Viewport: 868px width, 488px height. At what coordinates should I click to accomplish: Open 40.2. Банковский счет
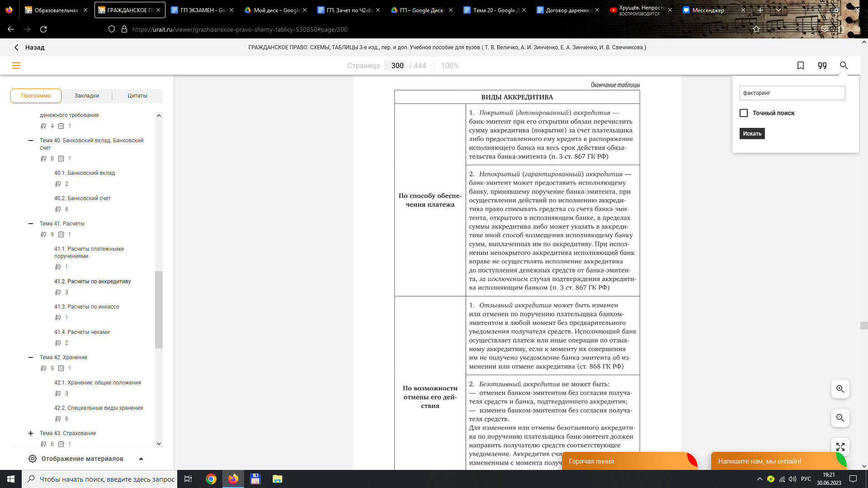point(82,198)
